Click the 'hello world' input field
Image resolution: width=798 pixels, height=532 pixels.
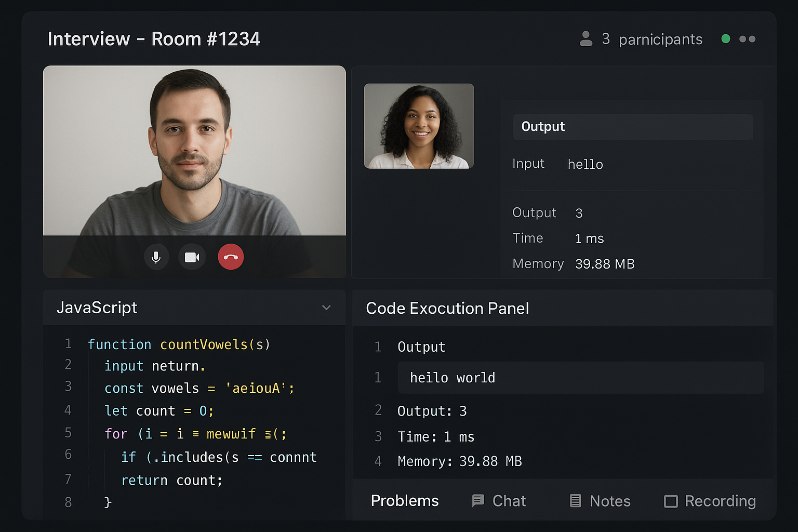pyautogui.click(x=580, y=378)
